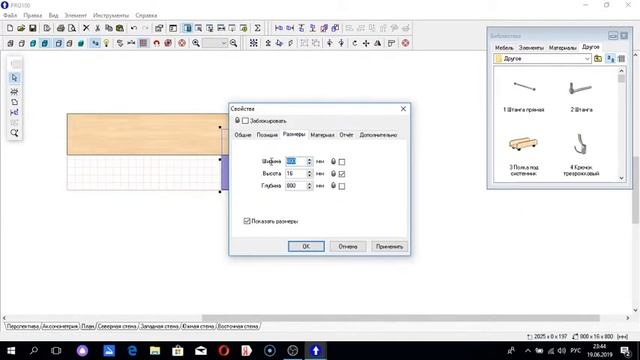The image size is (640, 360).
Task: Check the Заблокировать checkbox
Action: (x=245, y=121)
